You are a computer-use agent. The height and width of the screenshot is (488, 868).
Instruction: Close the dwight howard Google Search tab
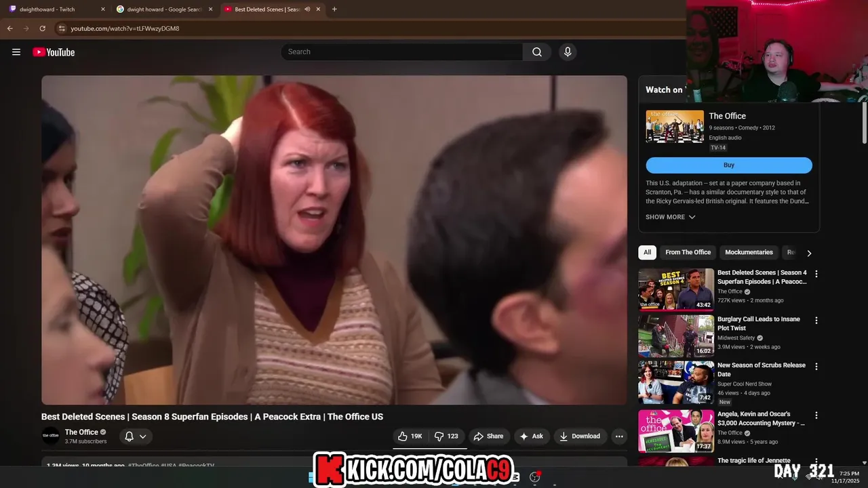(x=210, y=9)
